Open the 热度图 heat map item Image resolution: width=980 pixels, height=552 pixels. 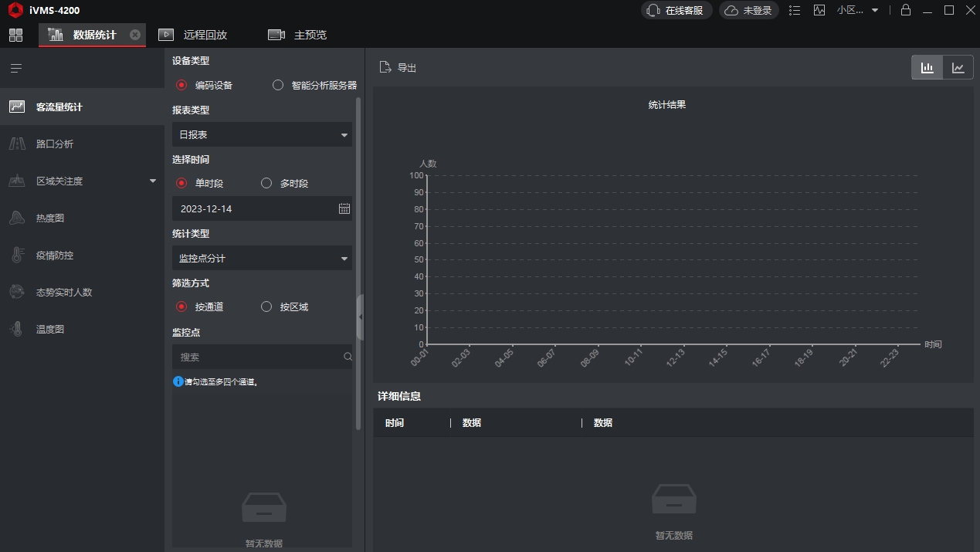[50, 218]
